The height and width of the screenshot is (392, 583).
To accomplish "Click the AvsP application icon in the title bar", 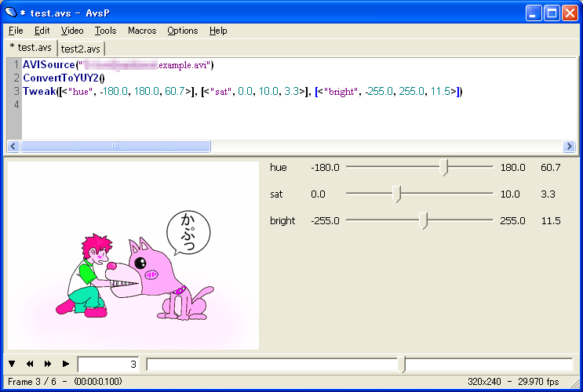I will tap(11, 13).
